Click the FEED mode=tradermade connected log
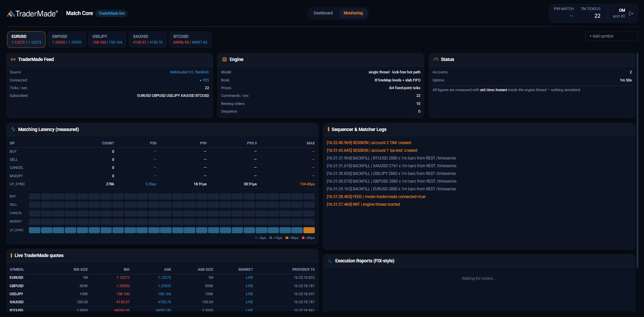The width and height of the screenshot is (644, 317). click(376, 197)
